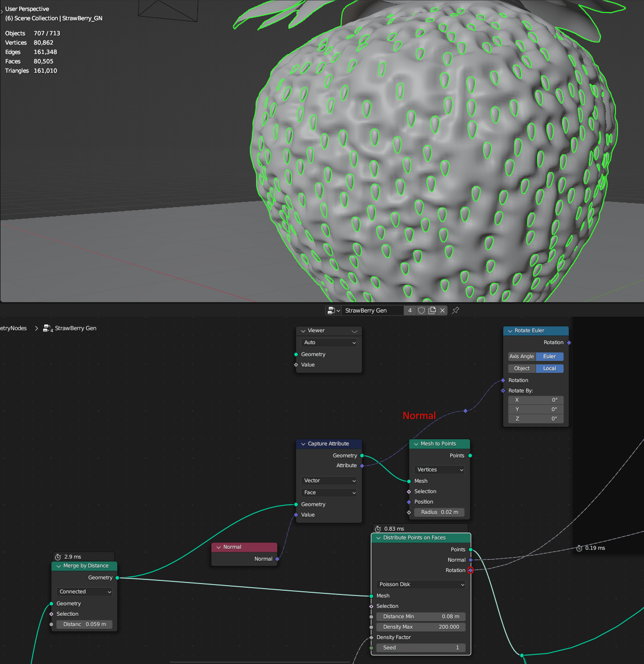Unlink the StrawBerry Gen node tree

click(442, 310)
